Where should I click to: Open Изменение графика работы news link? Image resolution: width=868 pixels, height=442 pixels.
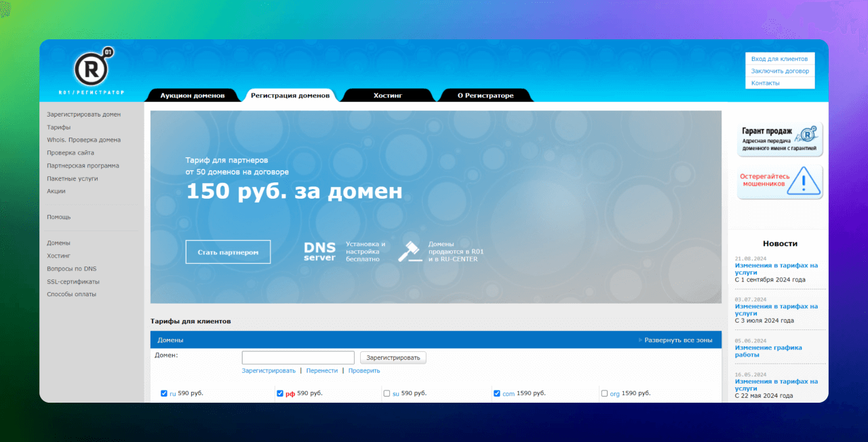tap(768, 351)
